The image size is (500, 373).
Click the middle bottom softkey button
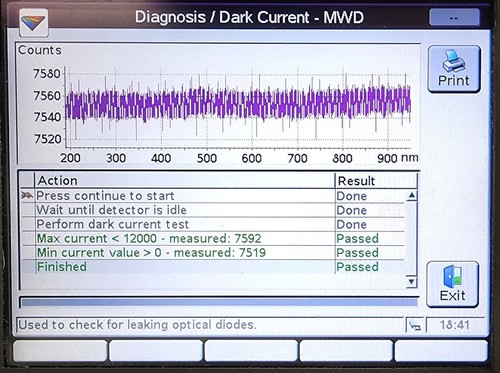pos(251,351)
